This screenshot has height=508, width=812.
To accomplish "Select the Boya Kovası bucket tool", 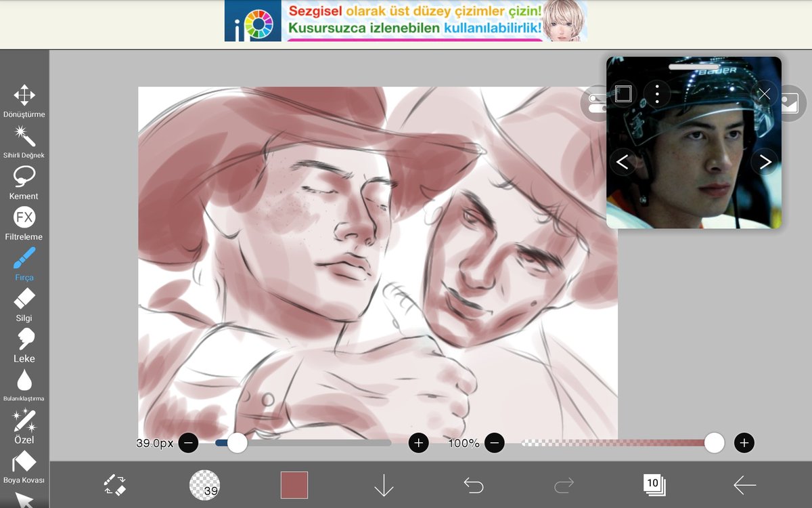I will tap(24, 467).
